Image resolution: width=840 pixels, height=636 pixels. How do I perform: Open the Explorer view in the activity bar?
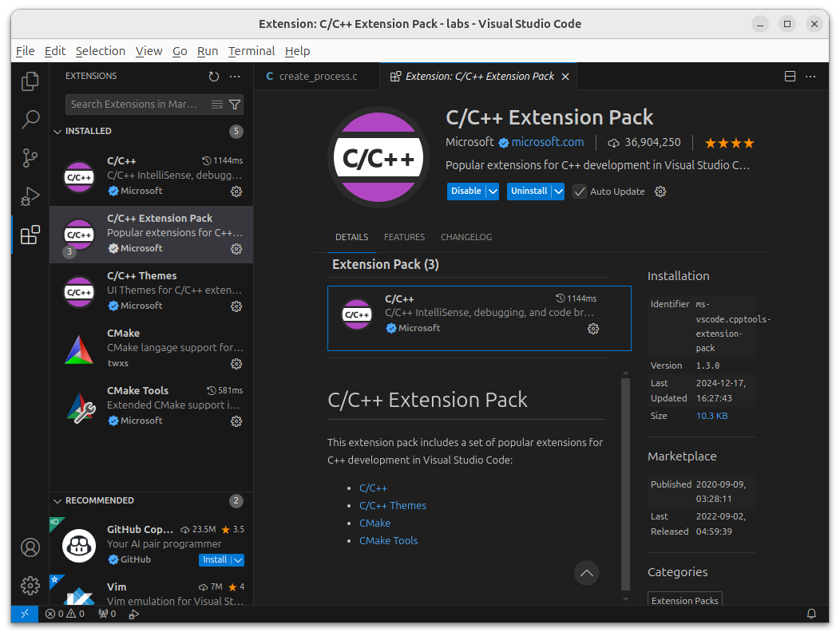30,81
